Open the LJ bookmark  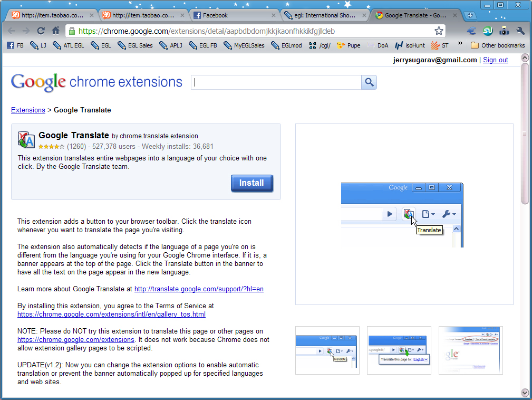point(38,45)
